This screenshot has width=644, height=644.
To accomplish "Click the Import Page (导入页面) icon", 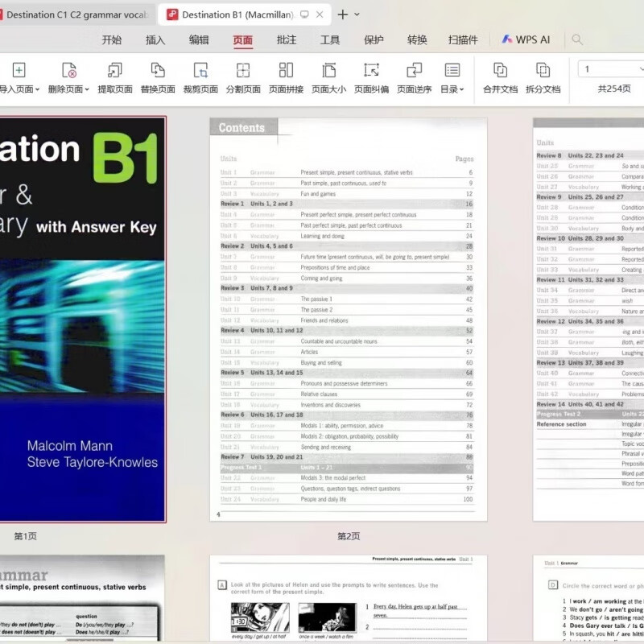I will coord(19,70).
